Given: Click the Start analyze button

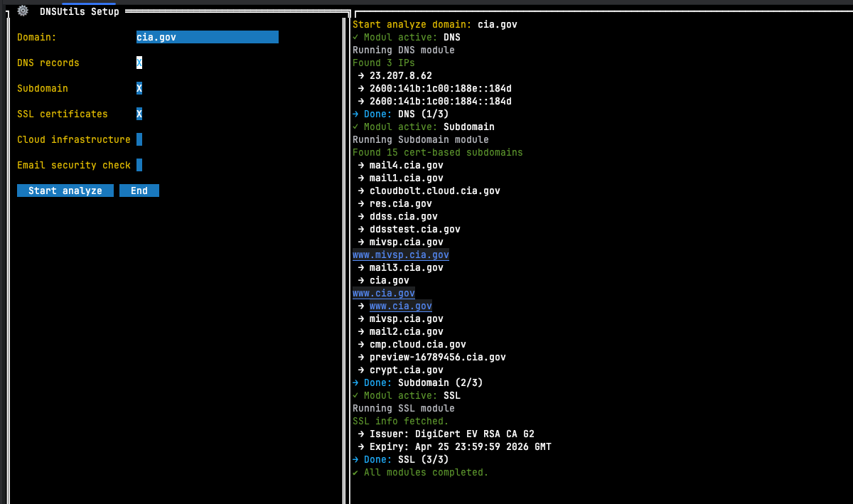Looking at the screenshot, I should (x=65, y=191).
